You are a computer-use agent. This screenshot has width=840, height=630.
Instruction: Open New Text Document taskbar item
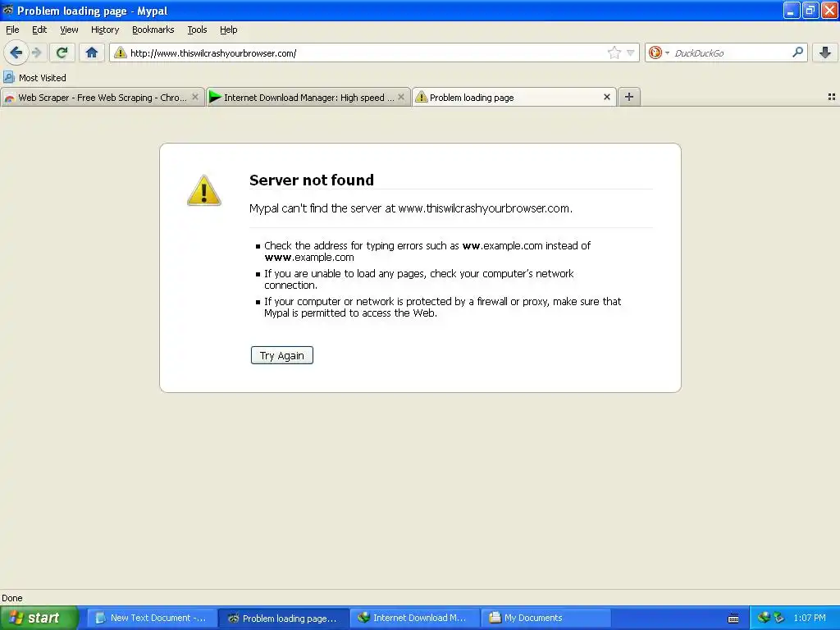click(152, 618)
